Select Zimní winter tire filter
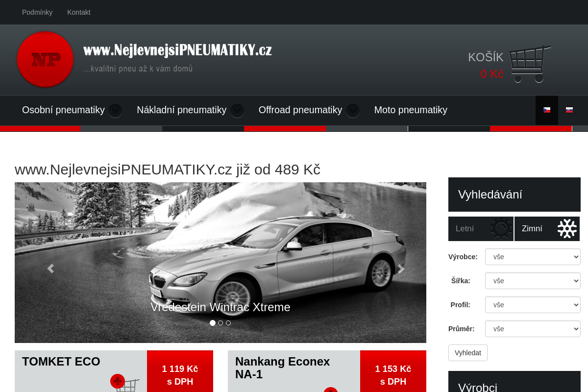The image size is (588, 392). tap(547, 229)
